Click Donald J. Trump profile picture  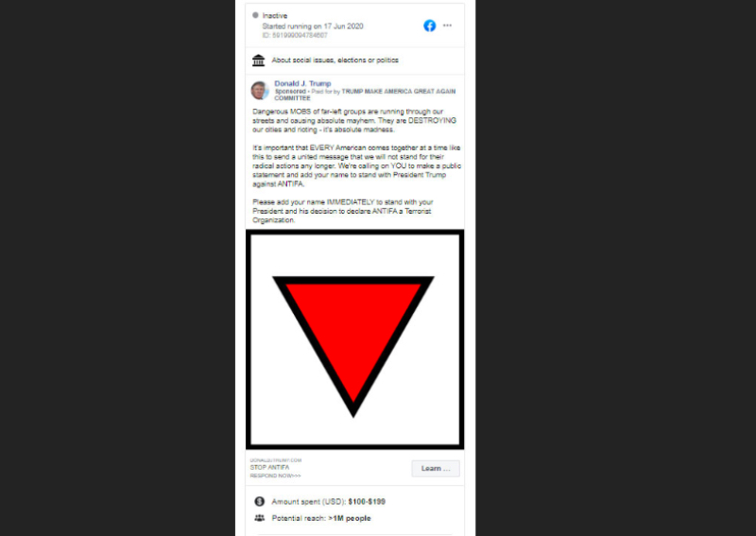(260, 90)
